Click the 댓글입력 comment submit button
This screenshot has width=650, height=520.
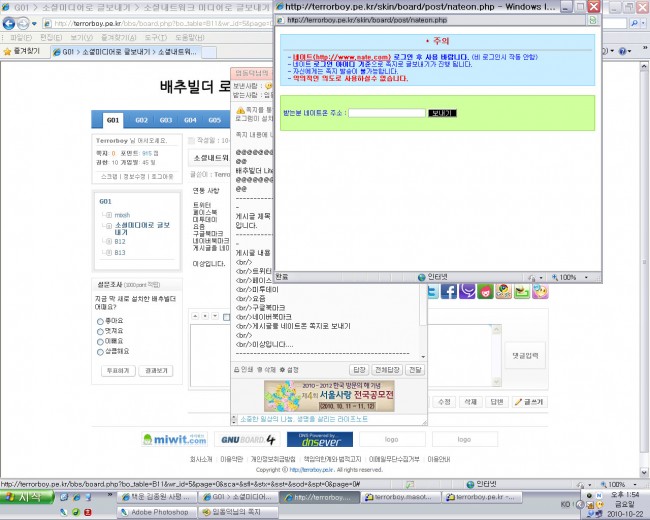[x=525, y=355]
